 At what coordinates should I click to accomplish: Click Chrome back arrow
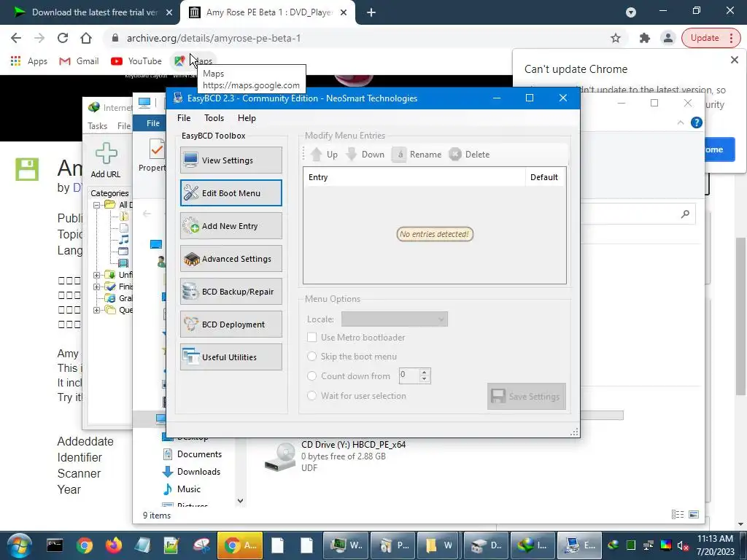pos(16,38)
